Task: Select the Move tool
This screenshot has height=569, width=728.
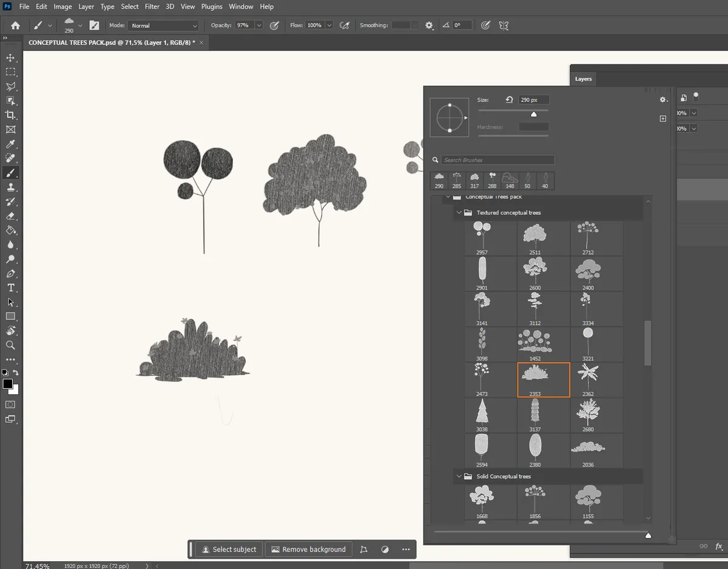Action: pos(11,58)
